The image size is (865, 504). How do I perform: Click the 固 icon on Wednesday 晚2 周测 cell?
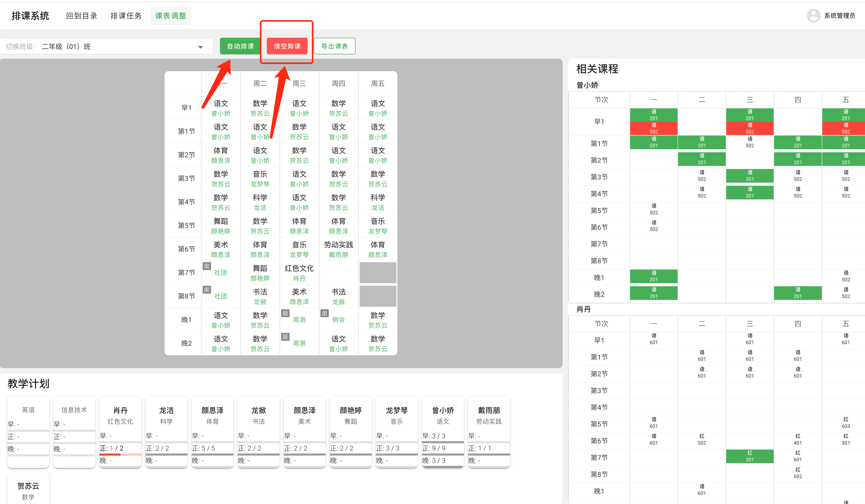285,337
